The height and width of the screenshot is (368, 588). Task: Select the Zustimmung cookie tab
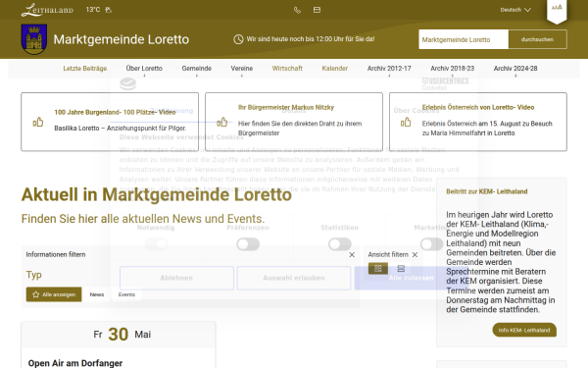tap(171, 111)
